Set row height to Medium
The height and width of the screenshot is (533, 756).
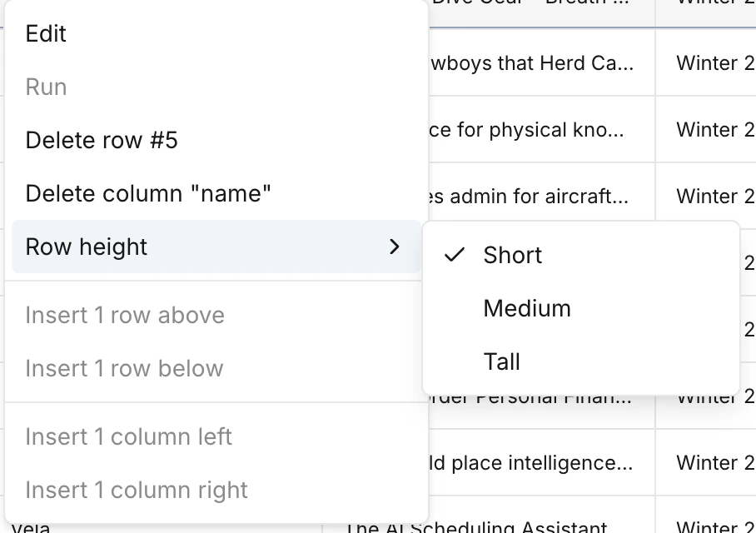[x=526, y=308]
